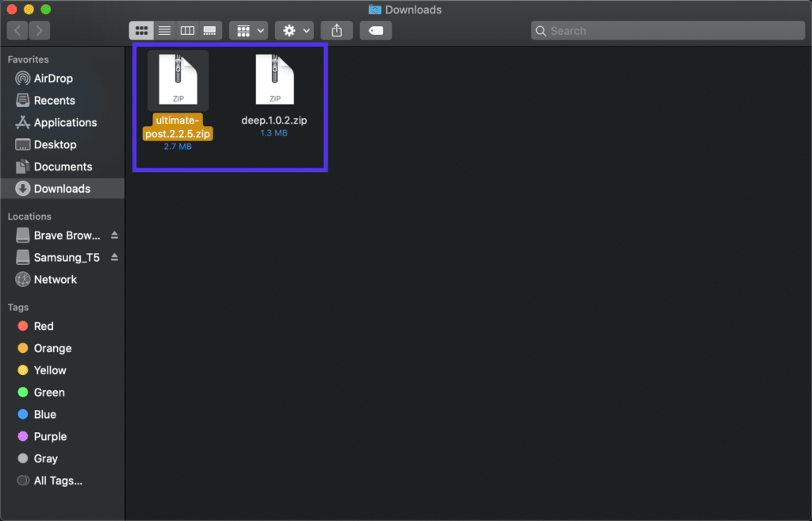Select Recents in the Favorites sidebar
812x521 pixels.
point(52,100)
